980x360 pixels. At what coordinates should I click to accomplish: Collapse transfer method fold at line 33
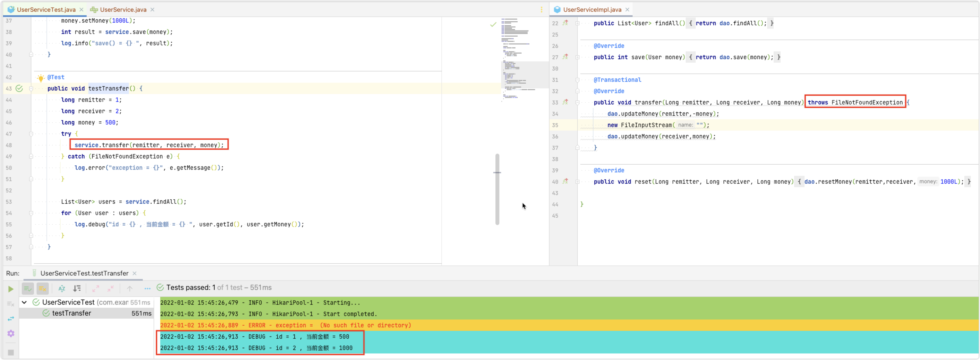click(577, 102)
